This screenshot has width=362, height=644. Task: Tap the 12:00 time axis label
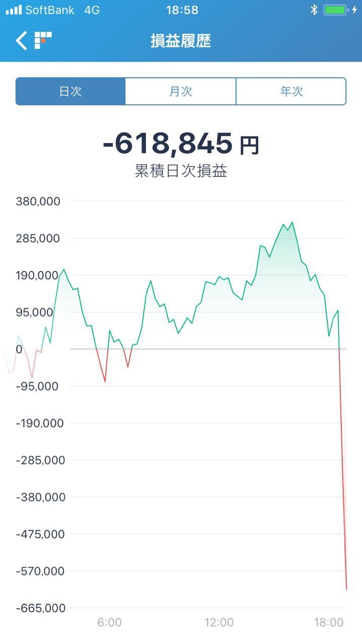tap(219, 622)
